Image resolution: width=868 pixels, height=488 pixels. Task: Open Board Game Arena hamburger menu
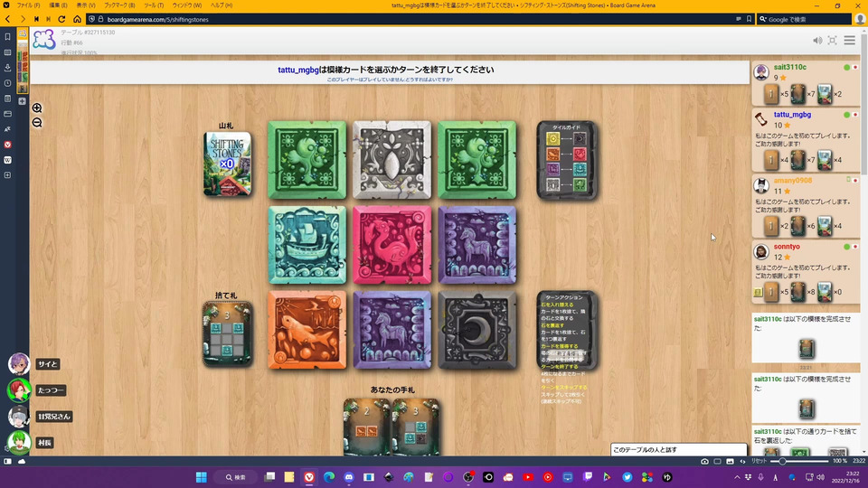pos(849,41)
